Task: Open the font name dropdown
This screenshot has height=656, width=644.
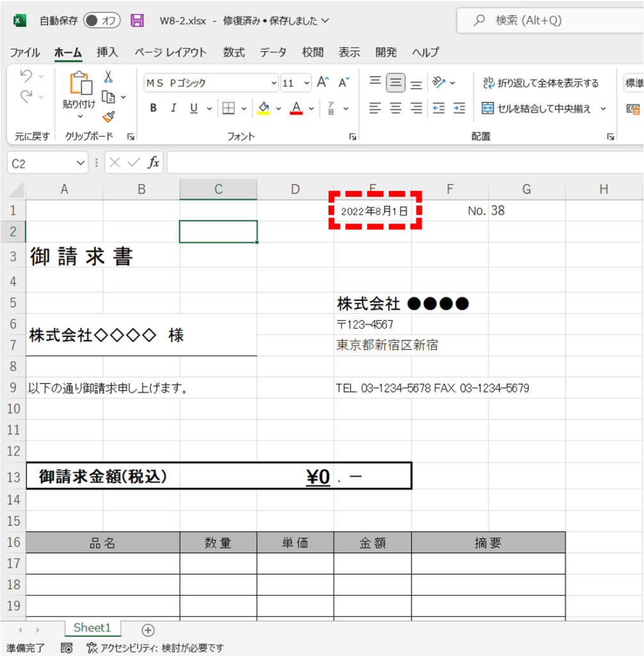Action: click(x=275, y=83)
